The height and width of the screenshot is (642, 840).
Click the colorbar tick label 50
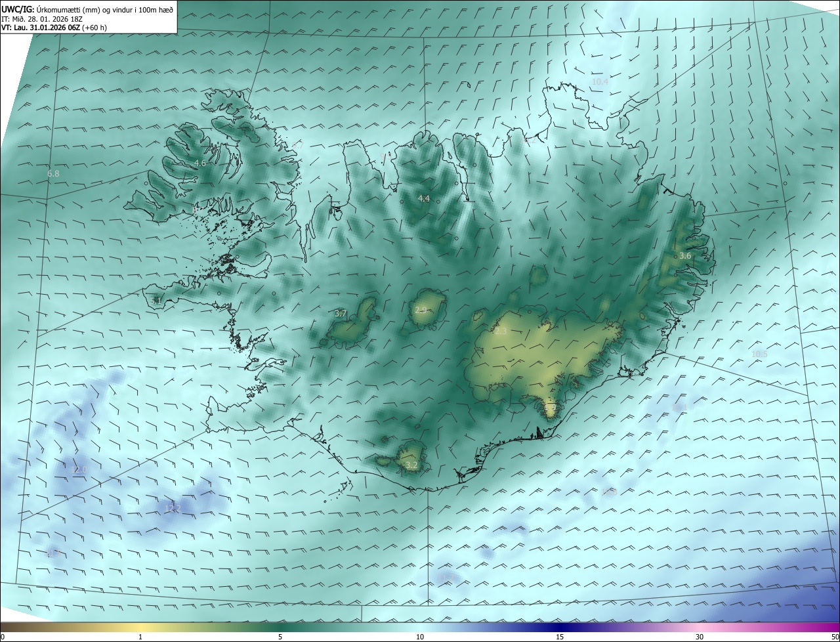835,637
